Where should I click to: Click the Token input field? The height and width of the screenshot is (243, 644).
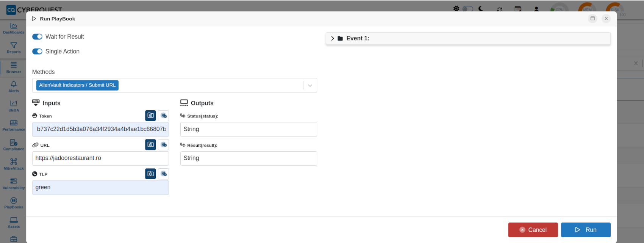coord(100,129)
